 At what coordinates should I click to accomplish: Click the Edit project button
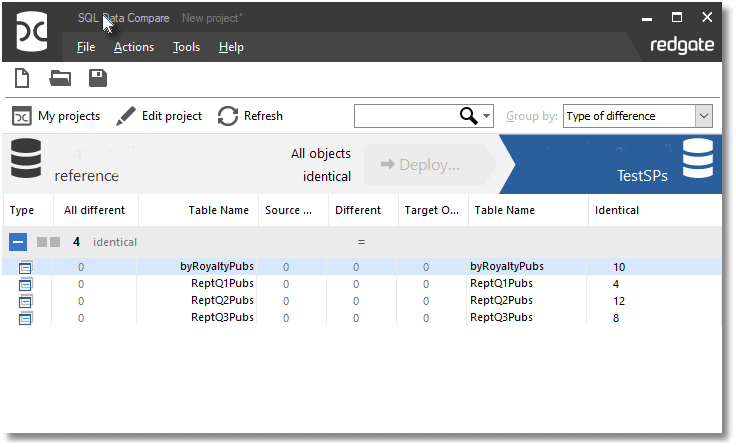click(x=159, y=116)
